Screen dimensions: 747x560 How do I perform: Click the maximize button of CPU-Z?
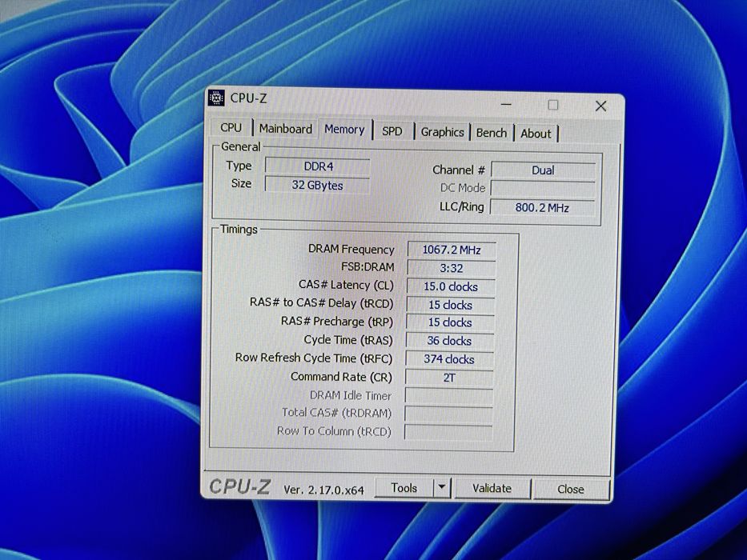pos(552,105)
